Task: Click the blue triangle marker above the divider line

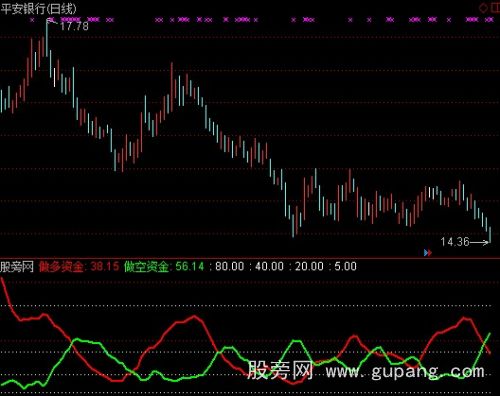Action: click(426, 253)
